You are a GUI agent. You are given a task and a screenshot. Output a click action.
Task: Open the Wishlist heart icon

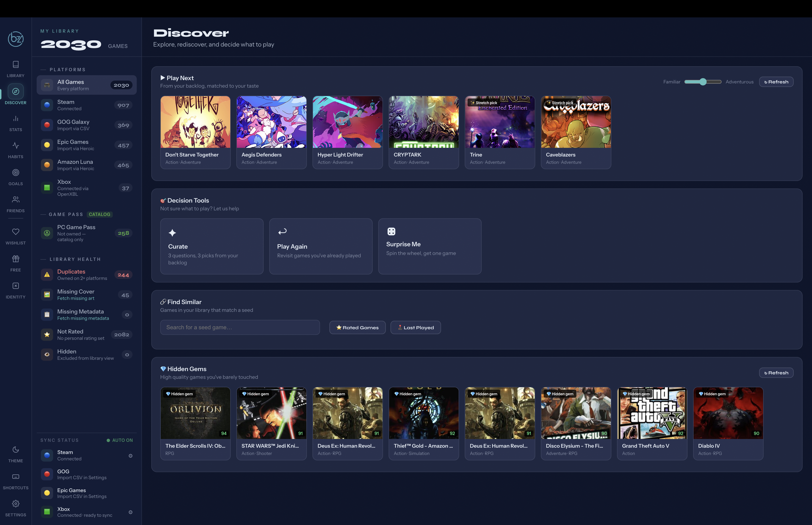pos(16,232)
